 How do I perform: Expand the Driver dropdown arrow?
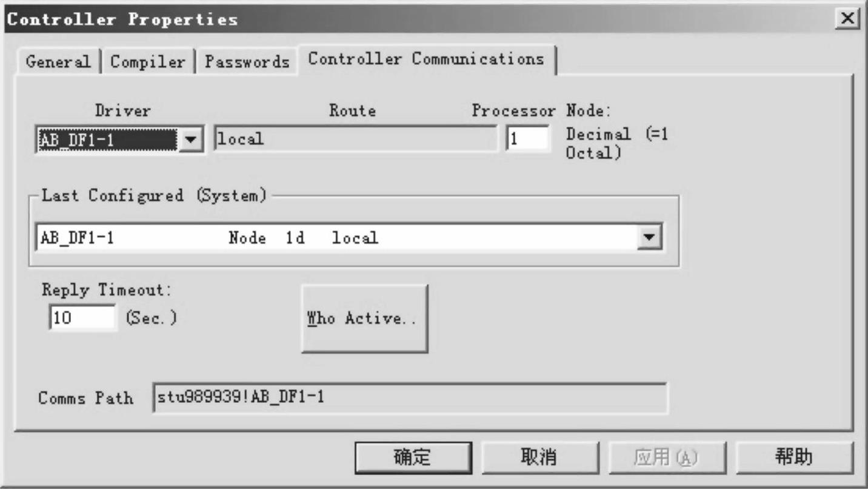click(x=191, y=140)
